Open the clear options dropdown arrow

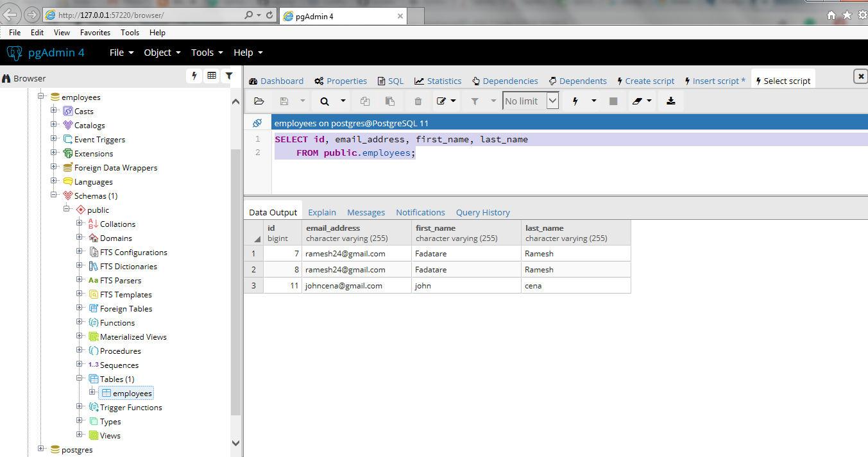coord(650,101)
